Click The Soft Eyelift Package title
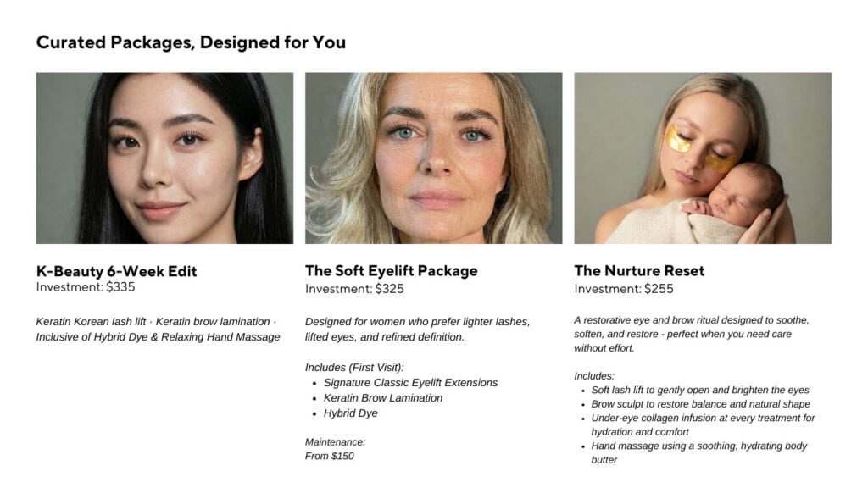 391,271
